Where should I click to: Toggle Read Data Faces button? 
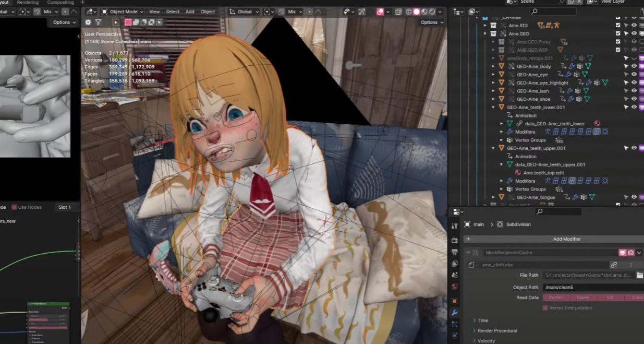pos(583,298)
